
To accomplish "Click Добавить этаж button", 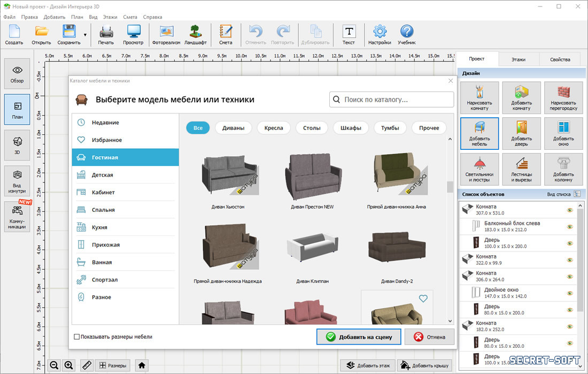I will (368, 365).
